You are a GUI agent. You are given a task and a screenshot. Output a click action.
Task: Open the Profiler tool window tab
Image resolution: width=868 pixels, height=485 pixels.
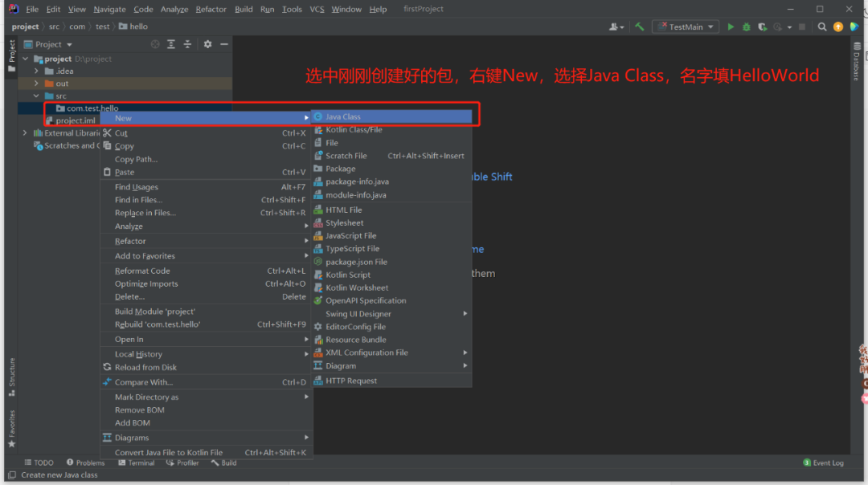[x=182, y=463]
